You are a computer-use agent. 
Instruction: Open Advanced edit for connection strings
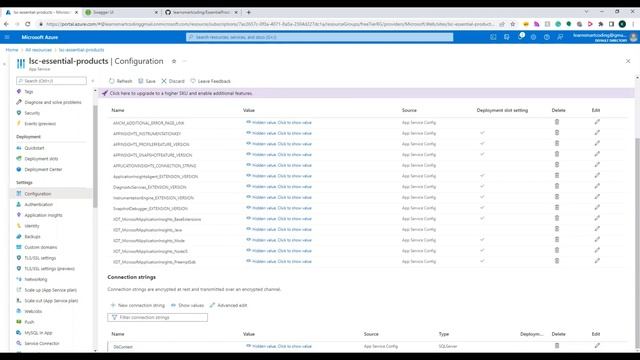(228, 305)
